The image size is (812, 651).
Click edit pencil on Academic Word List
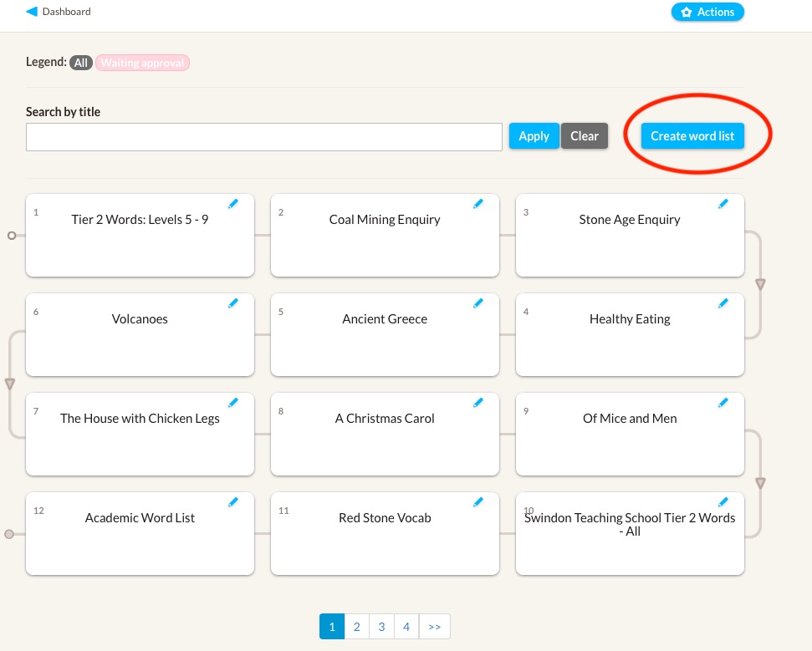(233, 502)
